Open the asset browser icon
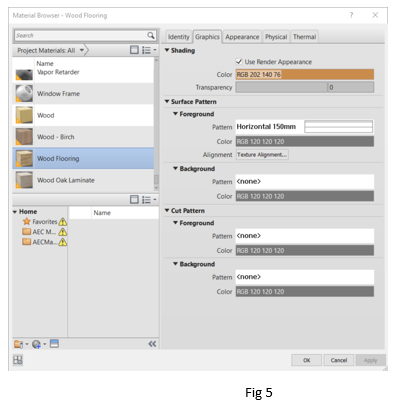 click(54, 344)
